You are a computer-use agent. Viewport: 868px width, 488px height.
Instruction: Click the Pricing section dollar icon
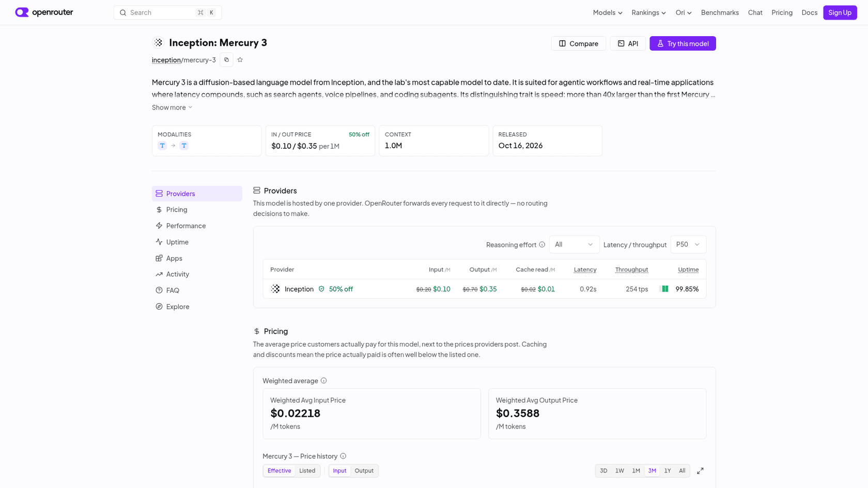tap(257, 331)
